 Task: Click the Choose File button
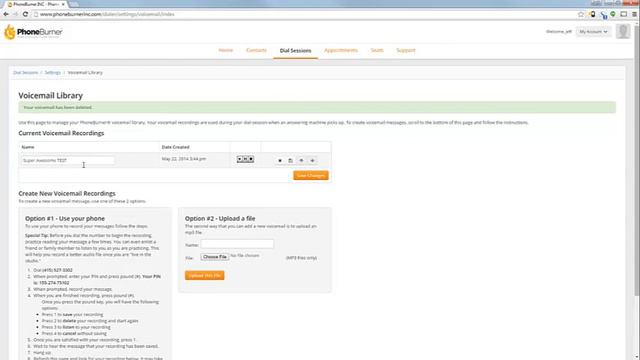coord(215,257)
